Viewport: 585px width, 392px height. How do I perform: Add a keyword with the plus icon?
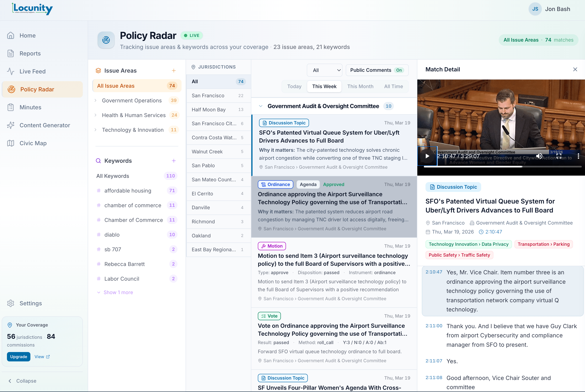pos(174,161)
